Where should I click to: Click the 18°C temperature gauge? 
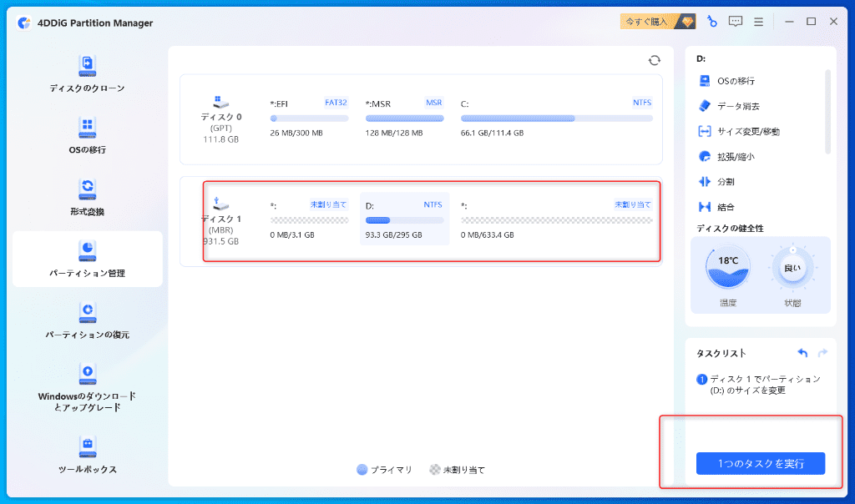tap(727, 268)
